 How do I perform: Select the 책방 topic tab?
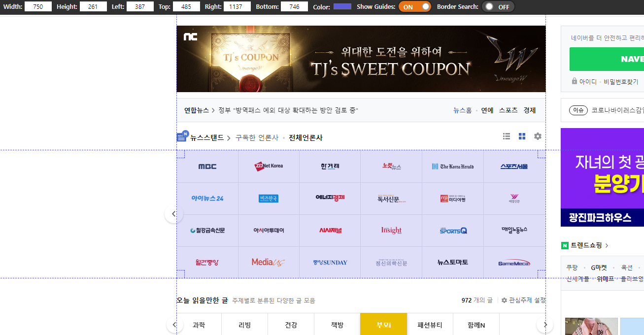(x=338, y=325)
